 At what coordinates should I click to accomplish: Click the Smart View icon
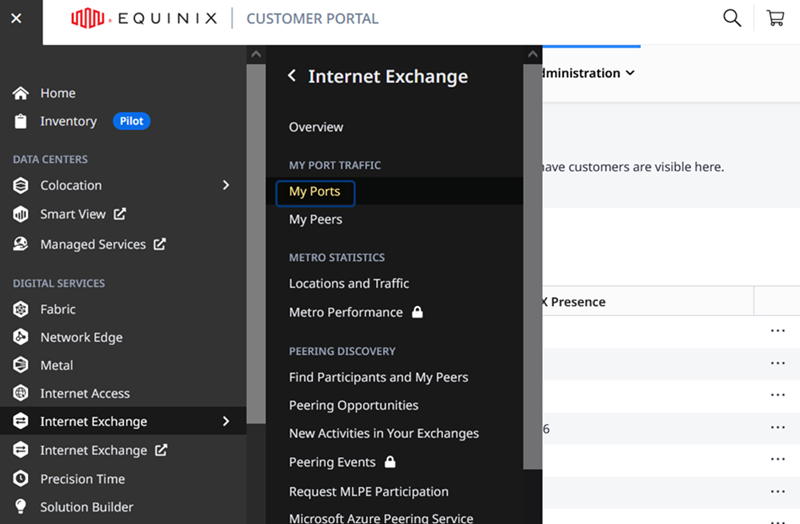(x=20, y=214)
